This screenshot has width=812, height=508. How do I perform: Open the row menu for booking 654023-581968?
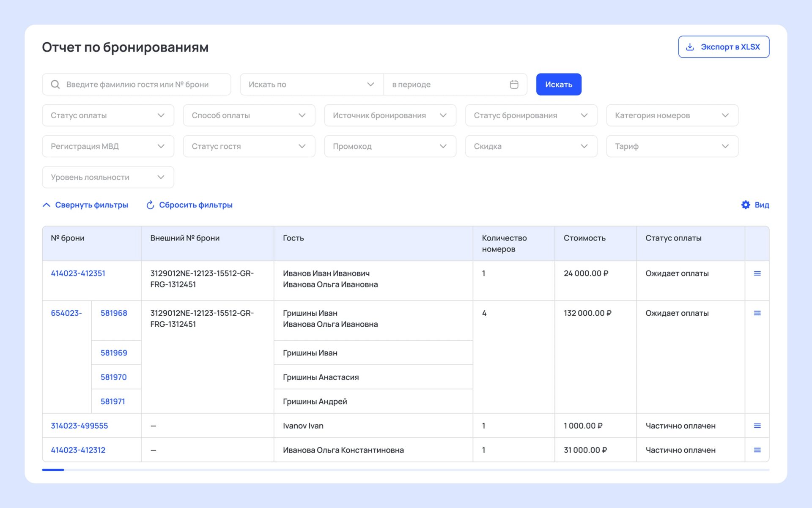pyautogui.click(x=757, y=313)
